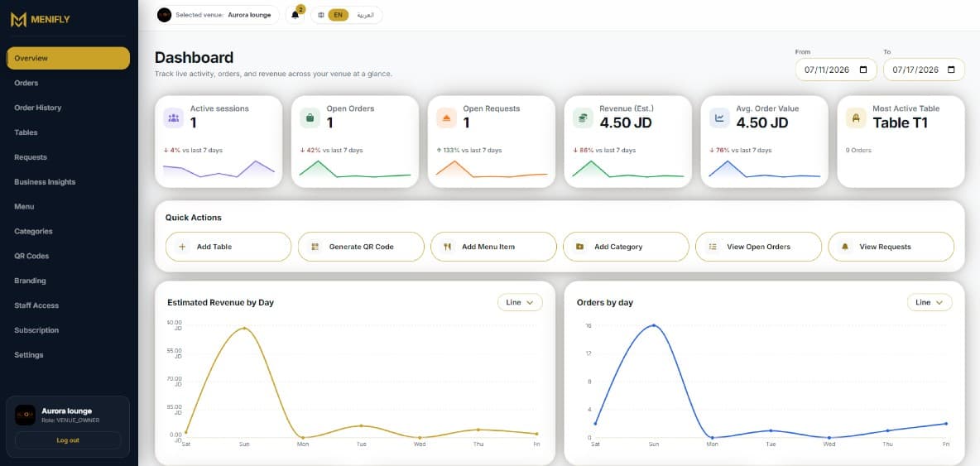The height and width of the screenshot is (466, 980).
Task: Click the Active sessions people icon
Action: click(173, 118)
